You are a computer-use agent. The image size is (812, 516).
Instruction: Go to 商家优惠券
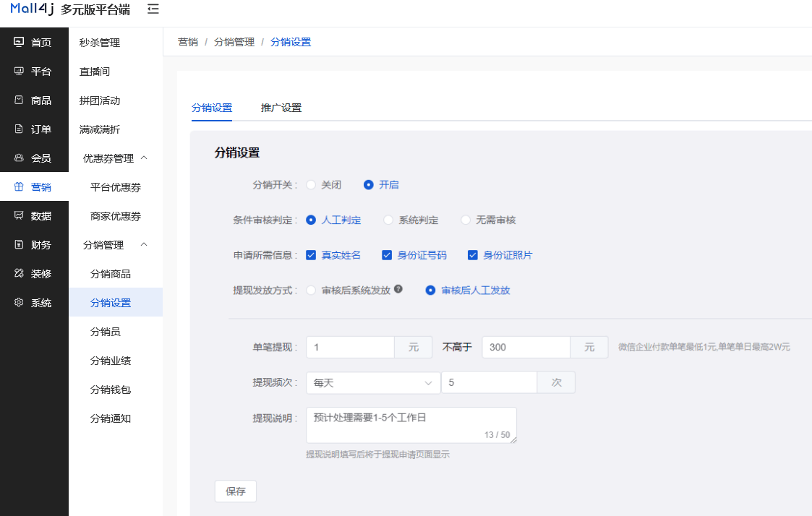point(116,216)
